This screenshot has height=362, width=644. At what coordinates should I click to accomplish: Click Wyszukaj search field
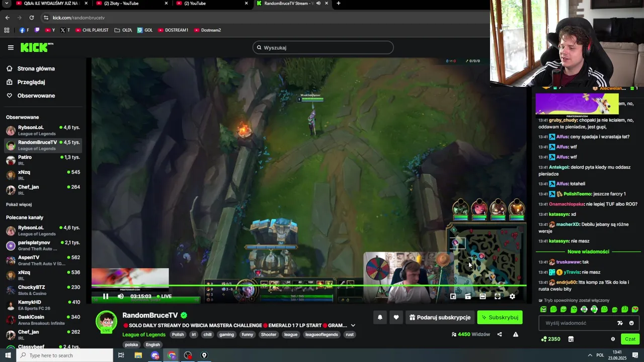click(x=323, y=48)
